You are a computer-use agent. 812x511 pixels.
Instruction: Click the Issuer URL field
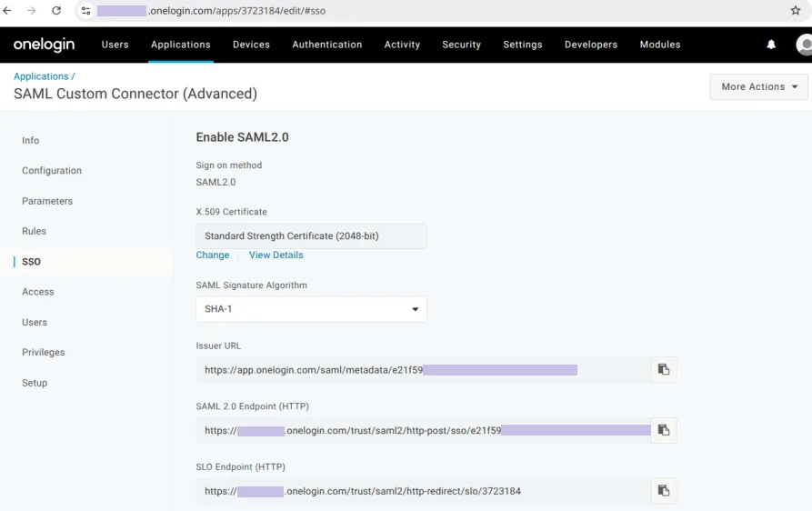423,370
